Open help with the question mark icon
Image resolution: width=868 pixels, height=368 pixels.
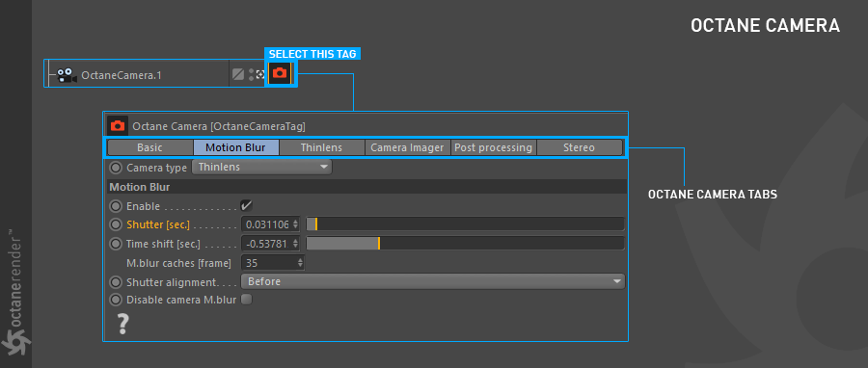coord(122,324)
